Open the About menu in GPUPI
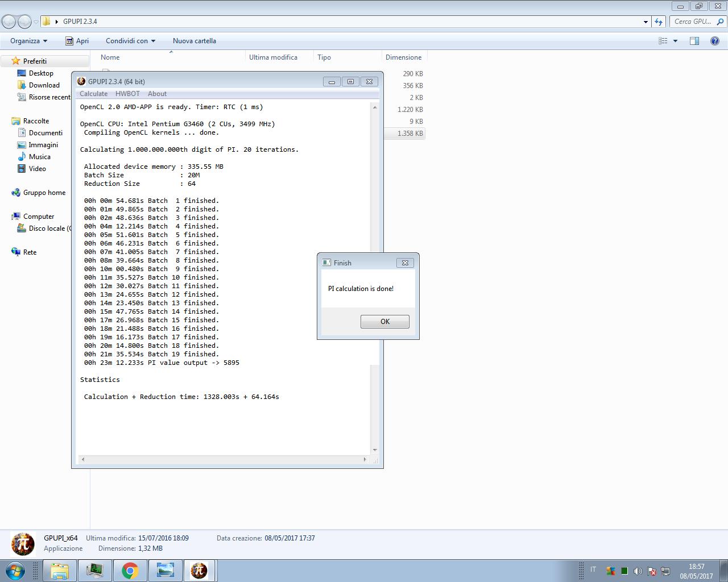The image size is (728, 582). [x=157, y=94]
